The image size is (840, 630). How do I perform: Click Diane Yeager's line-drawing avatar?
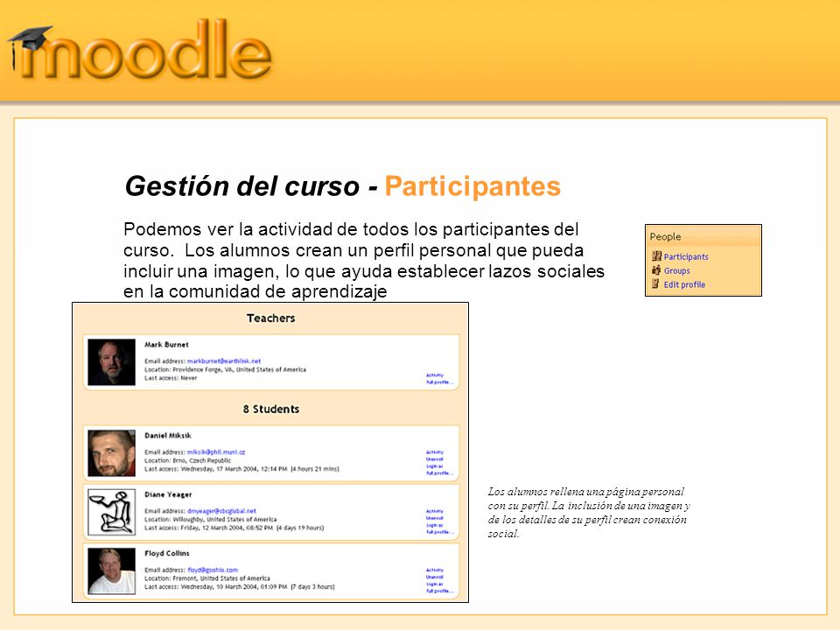pos(111,512)
